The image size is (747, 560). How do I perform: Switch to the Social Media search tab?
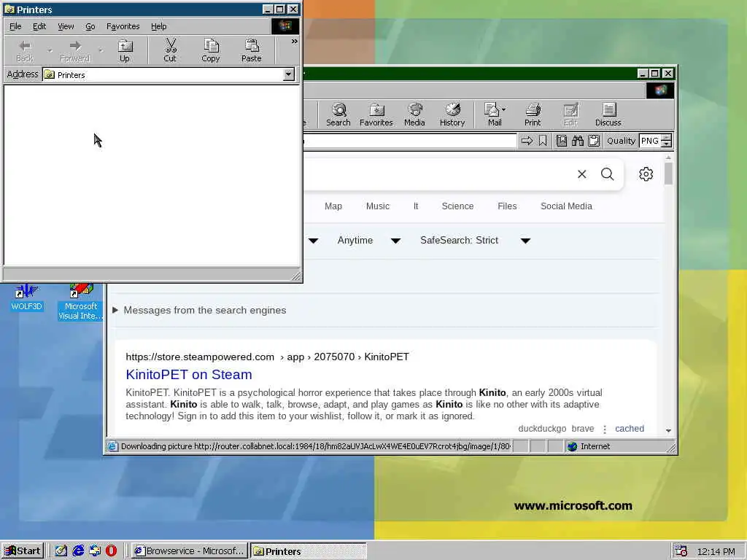(x=566, y=206)
